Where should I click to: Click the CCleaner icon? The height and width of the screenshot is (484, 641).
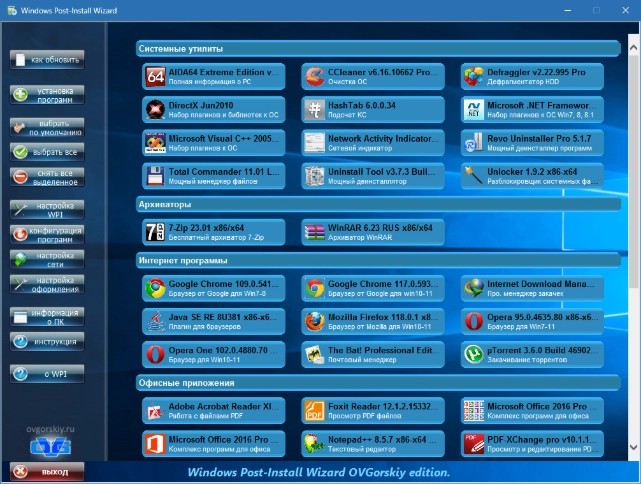click(314, 78)
